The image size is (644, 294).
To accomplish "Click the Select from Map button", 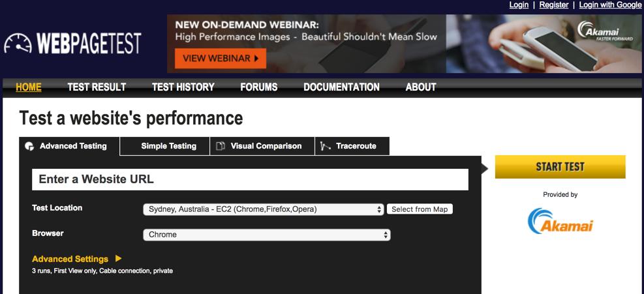I will 420,209.
